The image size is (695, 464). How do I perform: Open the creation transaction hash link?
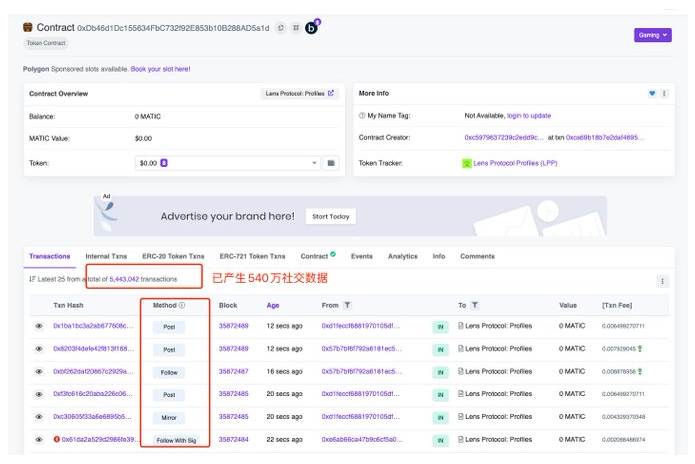(605, 137)
